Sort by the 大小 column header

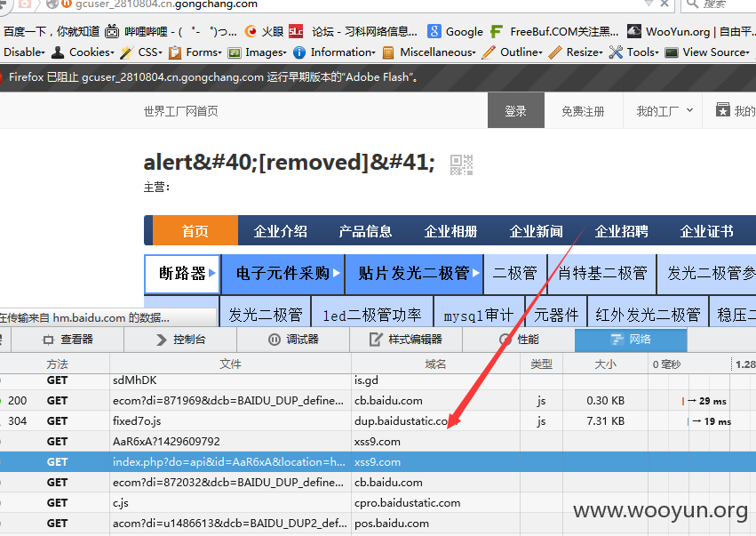pyautogui.click(x=605, y=364)
